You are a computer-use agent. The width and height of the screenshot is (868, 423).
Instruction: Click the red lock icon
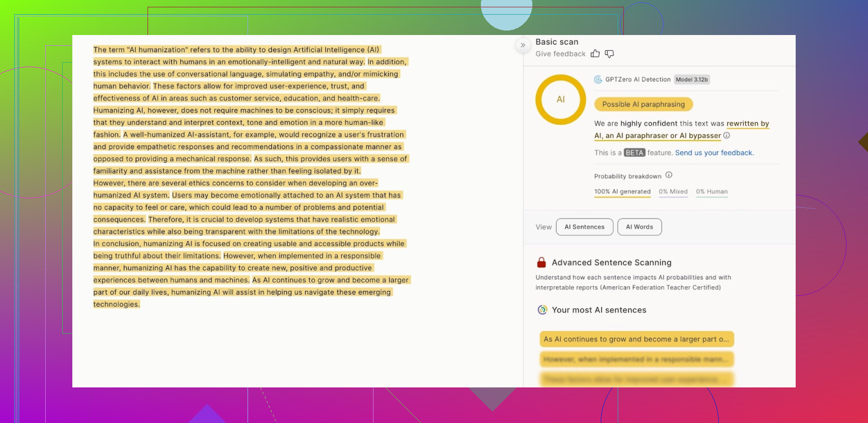pos(541,263)
